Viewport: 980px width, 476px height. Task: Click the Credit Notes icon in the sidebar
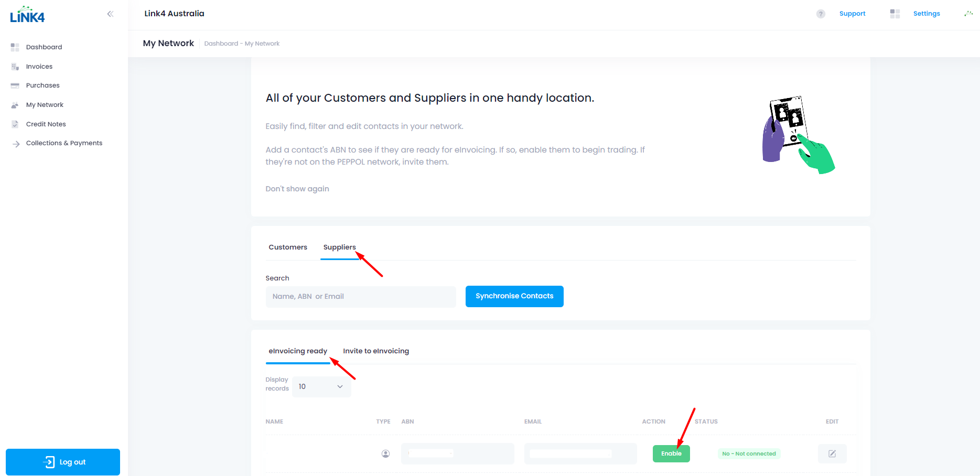pyautogui.click(x=15, y=124)
